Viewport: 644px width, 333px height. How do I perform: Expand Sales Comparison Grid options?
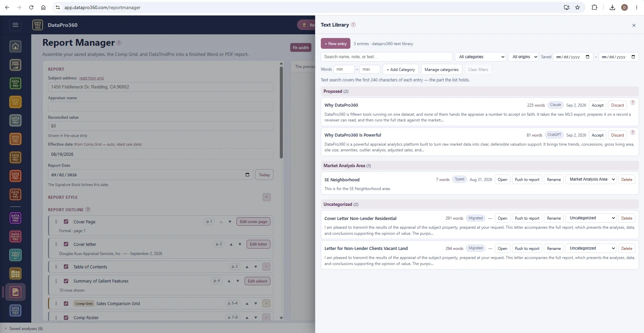tap(266, 303)
